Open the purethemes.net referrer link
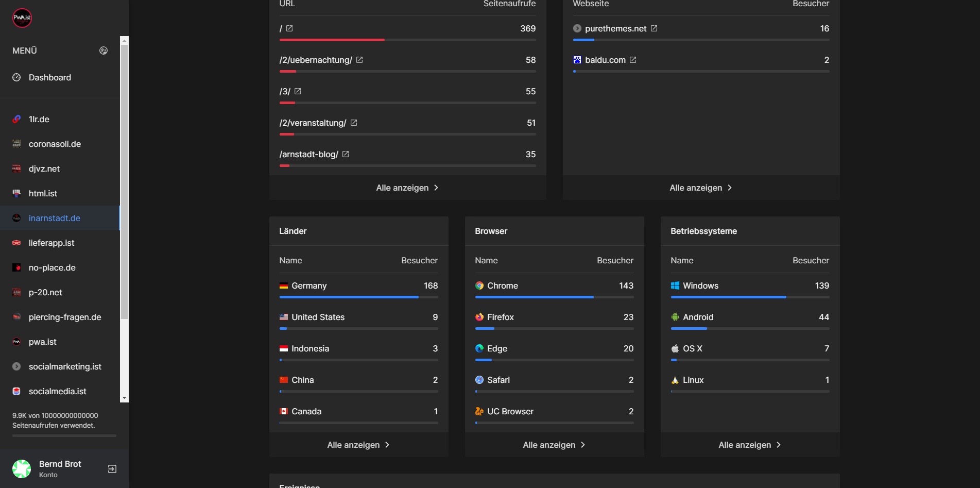980x488 pixels. click(615, 28)
